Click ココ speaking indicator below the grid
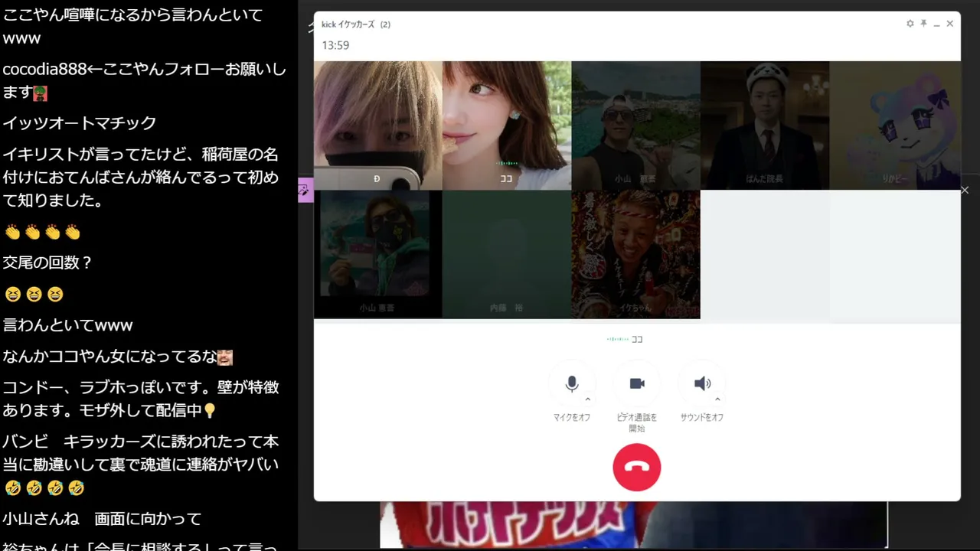Viewport: 980px width, 551px height. tap(625, 339)
